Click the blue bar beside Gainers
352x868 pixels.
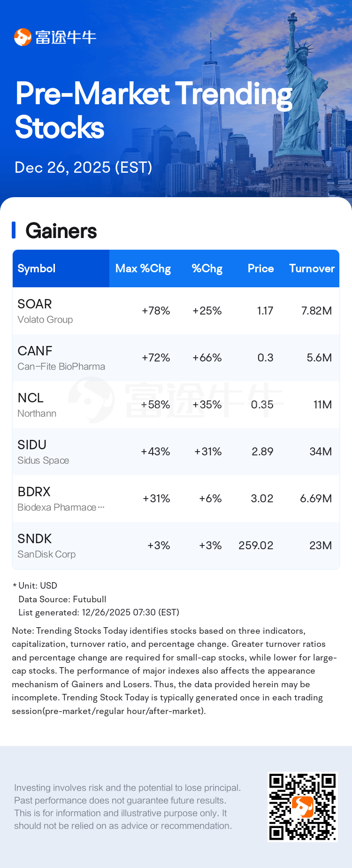pyautogui.click(x=14, y=230)
